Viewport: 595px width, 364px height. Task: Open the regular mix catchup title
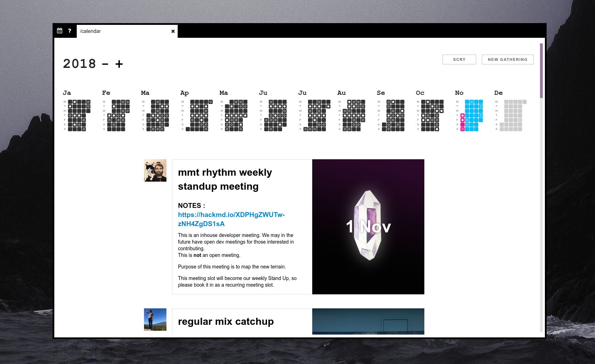coord(226,321)
